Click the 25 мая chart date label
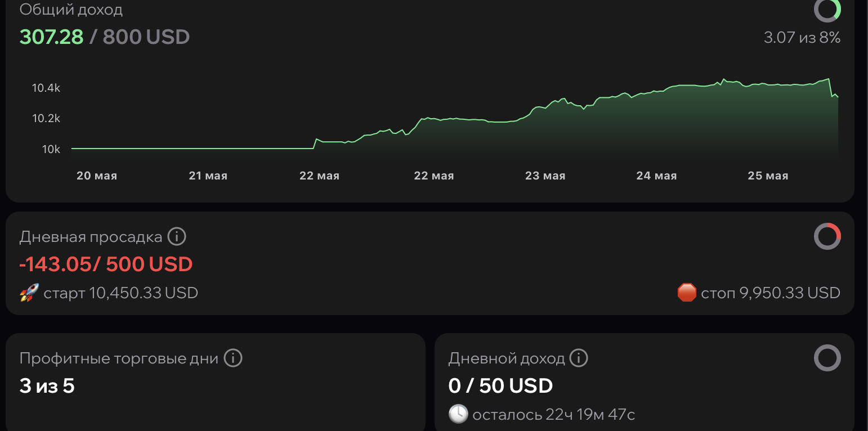The height and width of the screenshot is (431, 868). [x=768, y=176]
